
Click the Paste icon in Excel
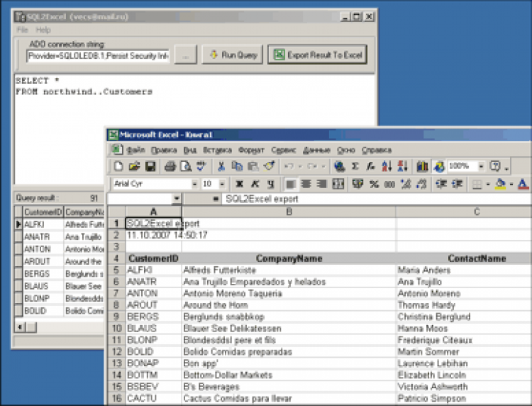tap(253, 166)
